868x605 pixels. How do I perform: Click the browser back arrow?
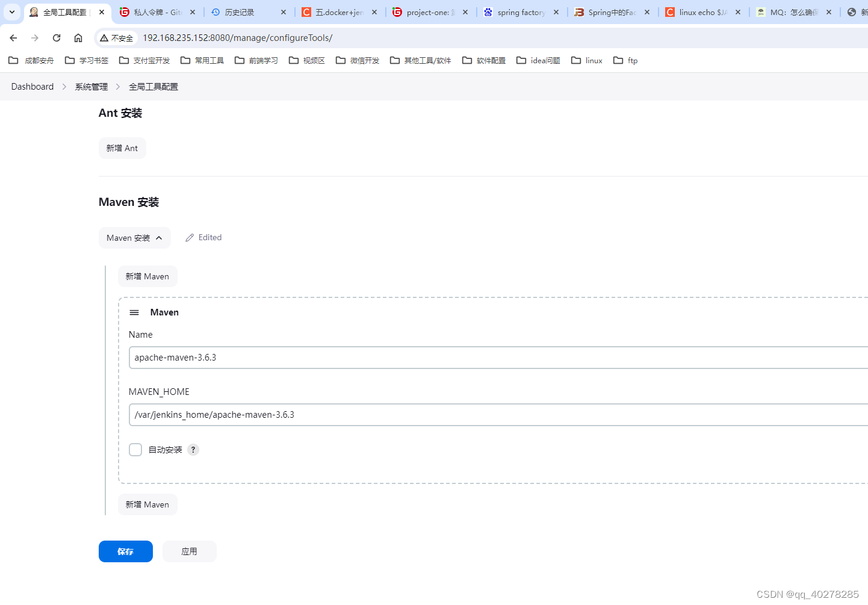point(13,38)
